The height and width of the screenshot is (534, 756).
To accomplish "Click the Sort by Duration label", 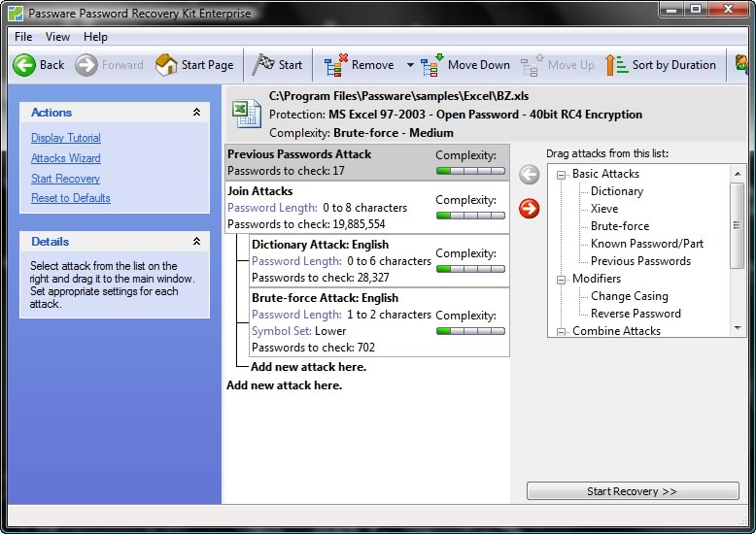I will [674, 65].
